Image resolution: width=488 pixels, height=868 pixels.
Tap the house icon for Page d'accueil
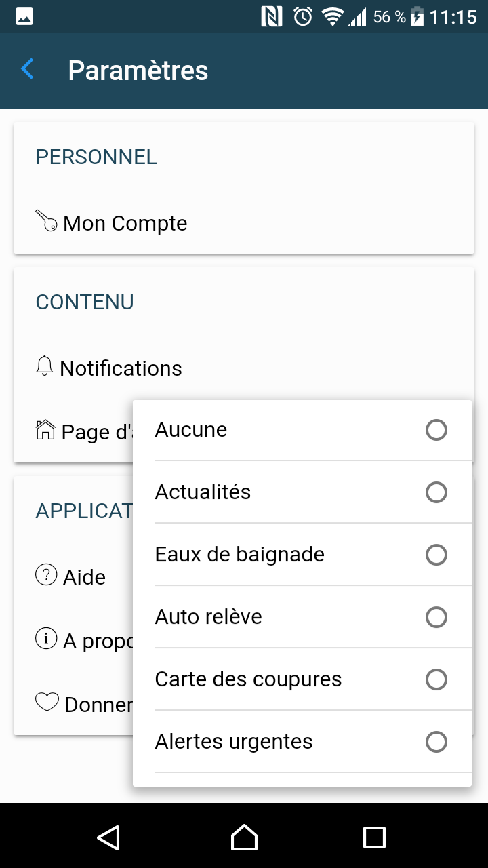pos(45,430)
